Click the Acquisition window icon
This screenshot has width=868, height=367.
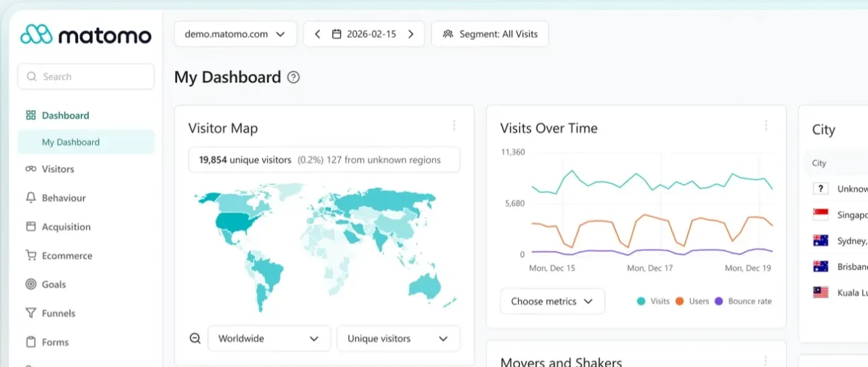[x=31, y=227]
